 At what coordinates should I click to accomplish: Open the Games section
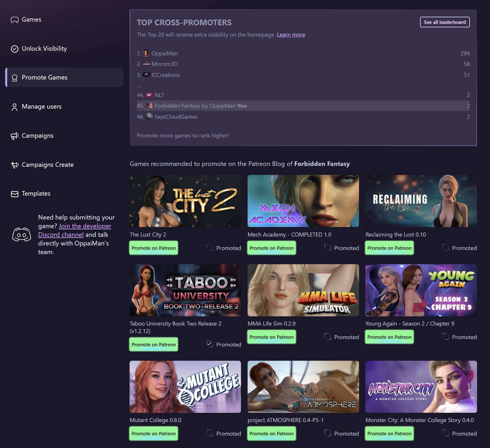tap(64, 20)
